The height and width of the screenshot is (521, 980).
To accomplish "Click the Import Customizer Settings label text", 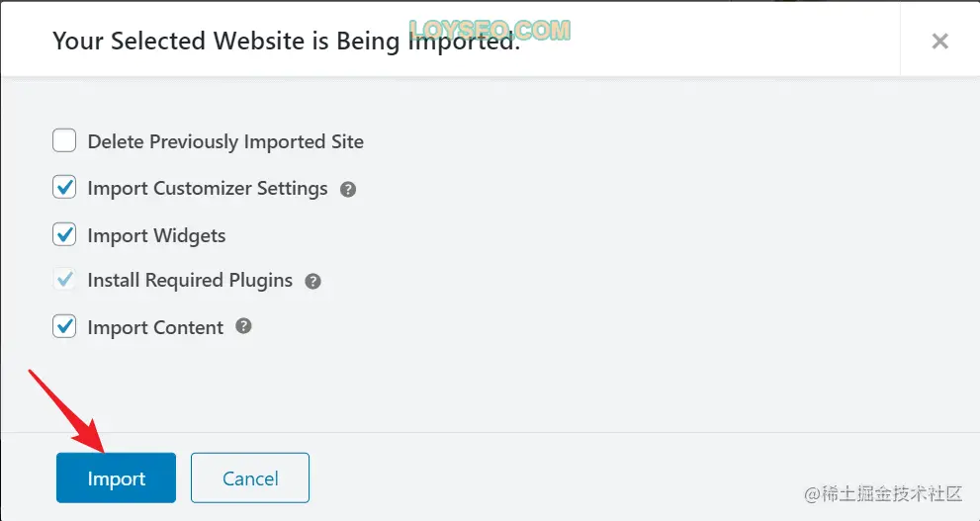I will pyautogui.click(x=208, y=189).
